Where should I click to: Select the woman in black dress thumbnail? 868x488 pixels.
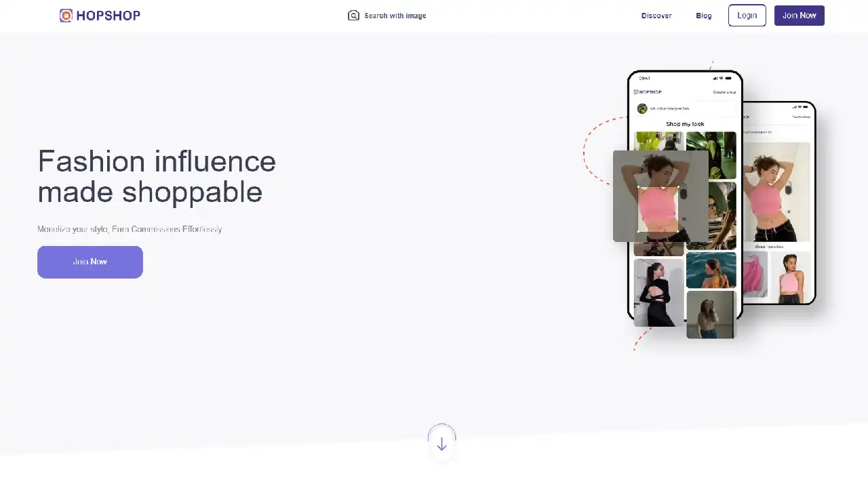[x=658, y=293]
